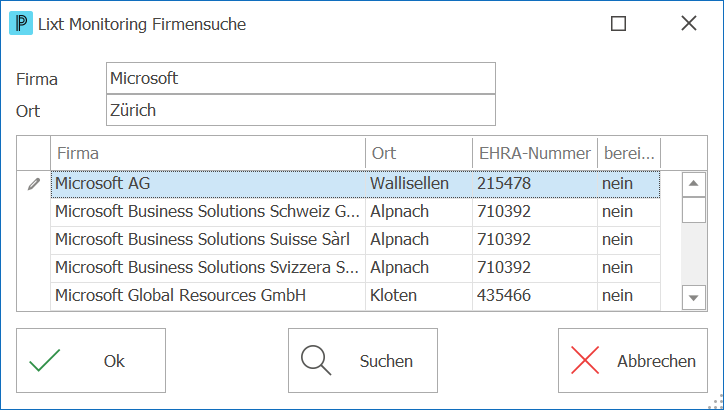
Task: Click the green checkmark Ok button
Action: point(91,361)
